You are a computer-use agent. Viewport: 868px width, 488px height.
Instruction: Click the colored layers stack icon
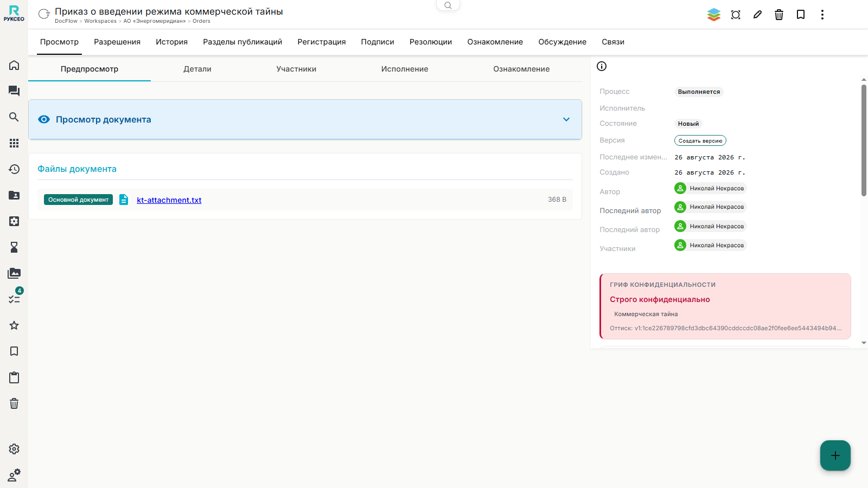(x=714, y=15)
